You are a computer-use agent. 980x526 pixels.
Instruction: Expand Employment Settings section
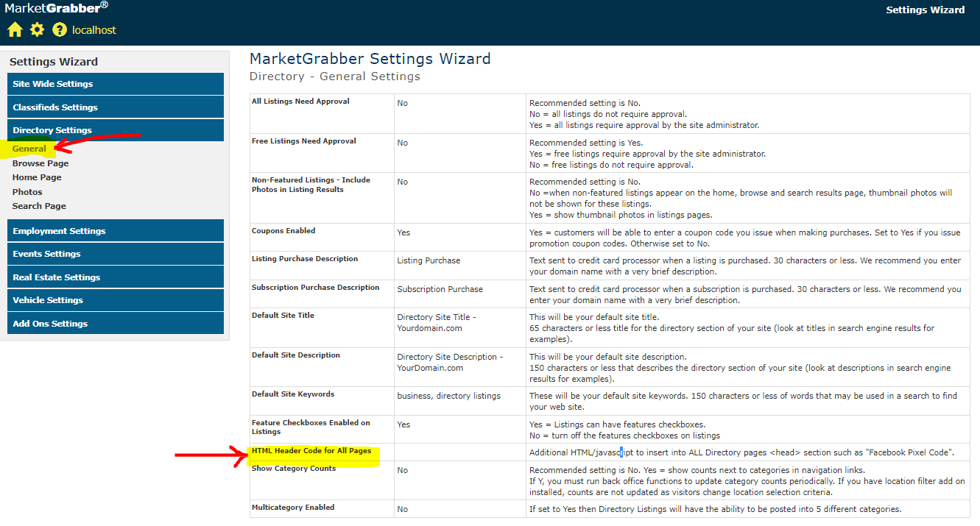click(116, 231)
